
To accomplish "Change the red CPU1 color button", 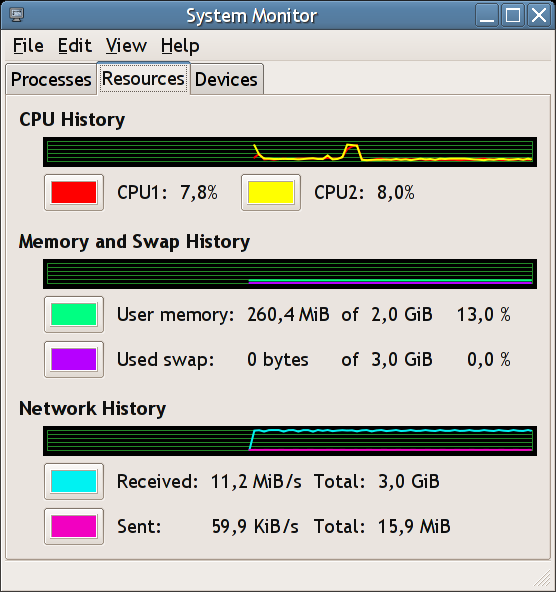I will [x=74, y=193].
